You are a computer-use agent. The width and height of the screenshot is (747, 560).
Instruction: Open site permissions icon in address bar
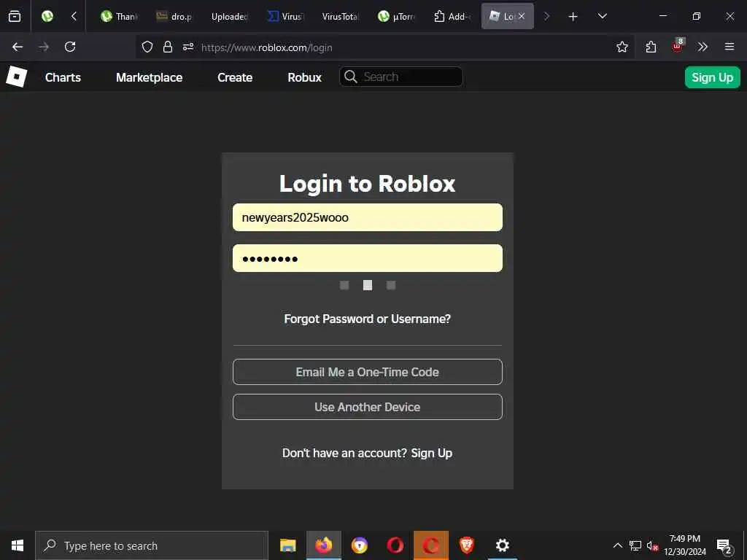pyautogui.click(x=188, y=47)
